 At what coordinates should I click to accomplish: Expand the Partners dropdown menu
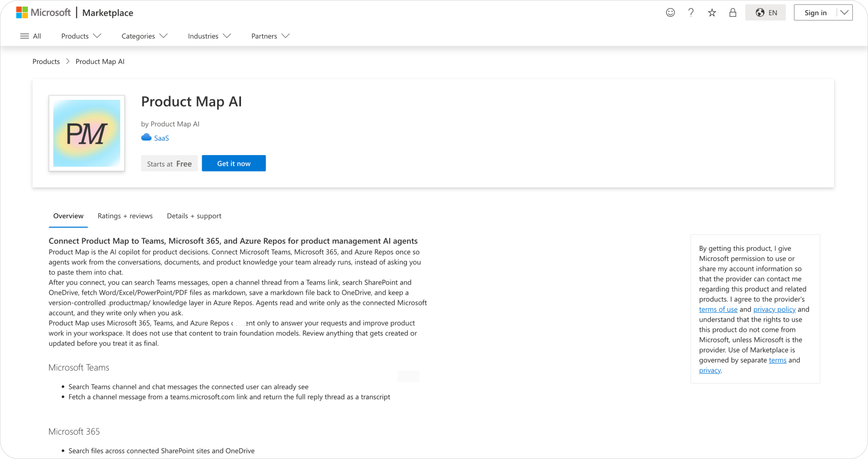(270, 36)
